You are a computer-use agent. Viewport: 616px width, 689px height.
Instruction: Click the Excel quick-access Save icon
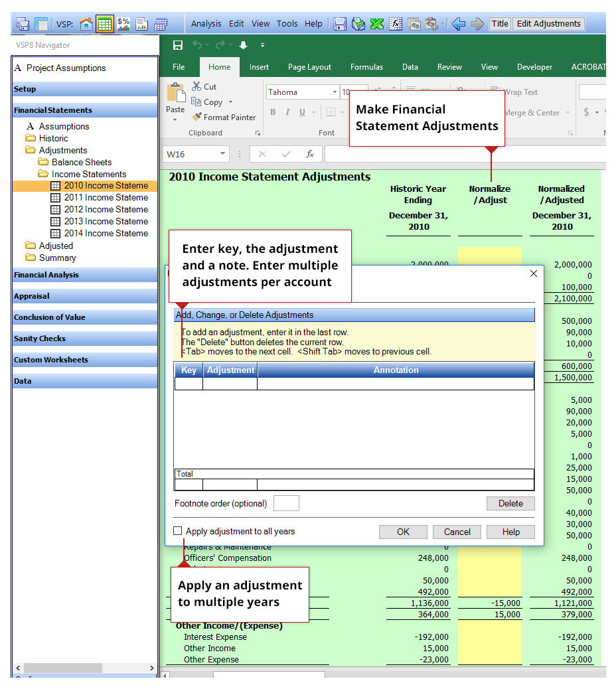178,45
